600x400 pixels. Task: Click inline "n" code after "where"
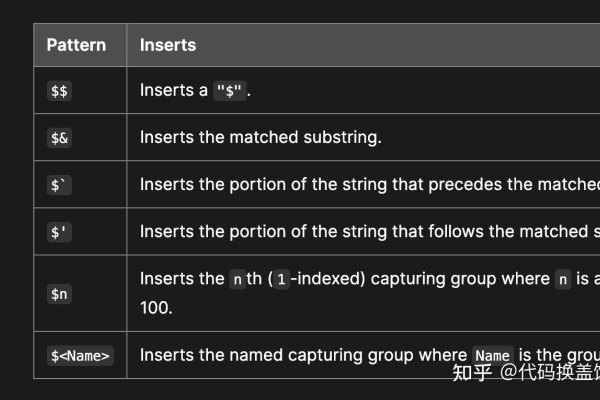[x=563, y=280]
